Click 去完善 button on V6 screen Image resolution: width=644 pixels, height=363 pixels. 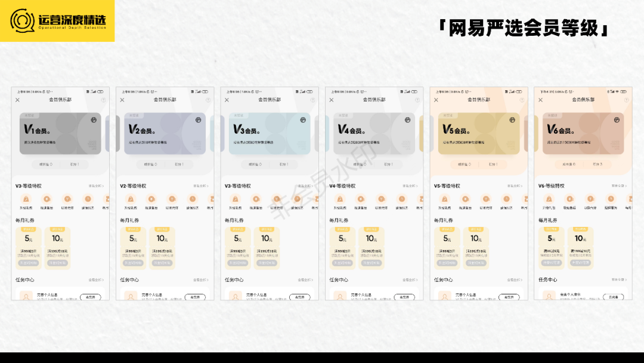click(x=613, y=297)
